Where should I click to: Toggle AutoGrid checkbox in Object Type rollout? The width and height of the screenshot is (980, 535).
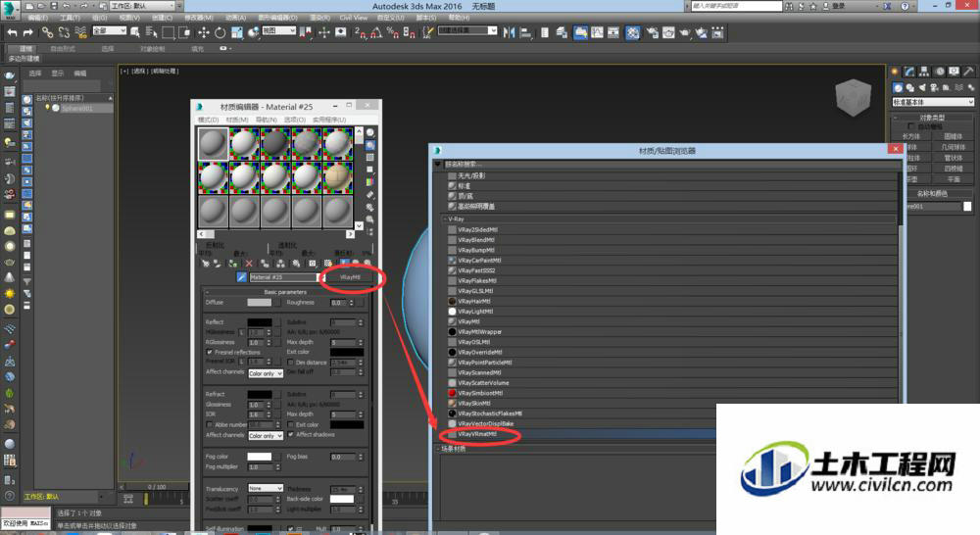910,126
